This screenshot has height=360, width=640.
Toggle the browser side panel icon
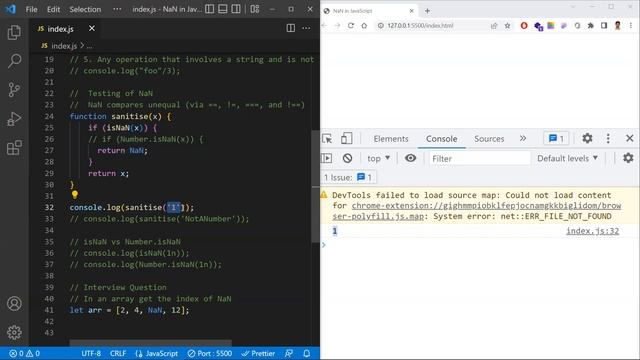click(x=604, y=26)
